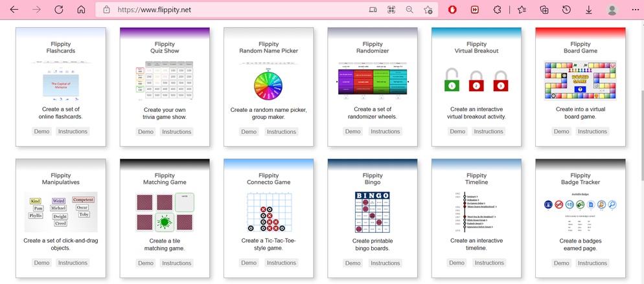Click the Randomizer wheels thumbnail
The image size is (644, 284).
point(373,81)
